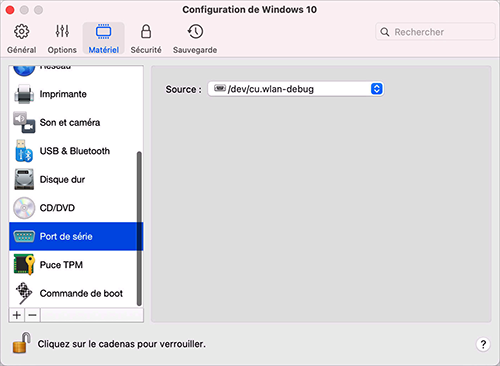Select Puce TPM in the list

click(x=76, y=265)
